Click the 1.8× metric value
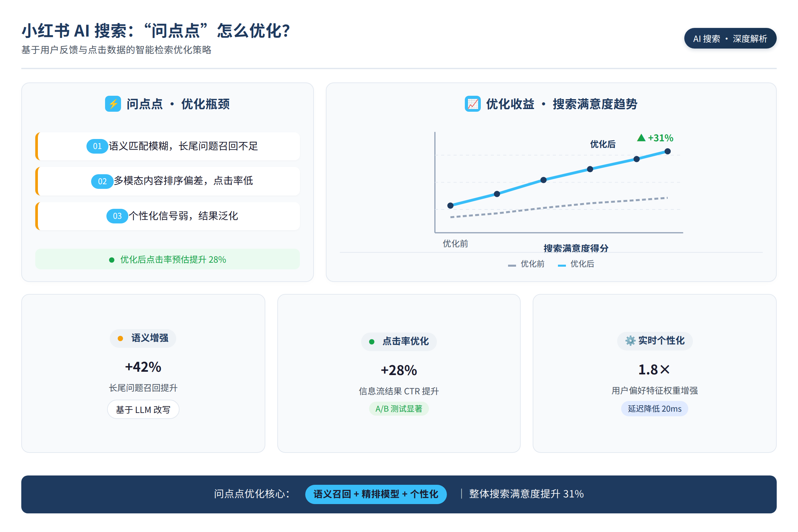Image resolution: width=798 pixels, height=532 pixels. click(x=654, y=370)
